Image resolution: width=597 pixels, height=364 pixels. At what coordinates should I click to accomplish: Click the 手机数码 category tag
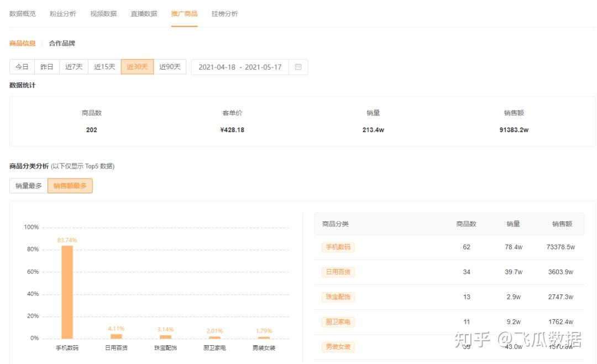coord(338,247)
